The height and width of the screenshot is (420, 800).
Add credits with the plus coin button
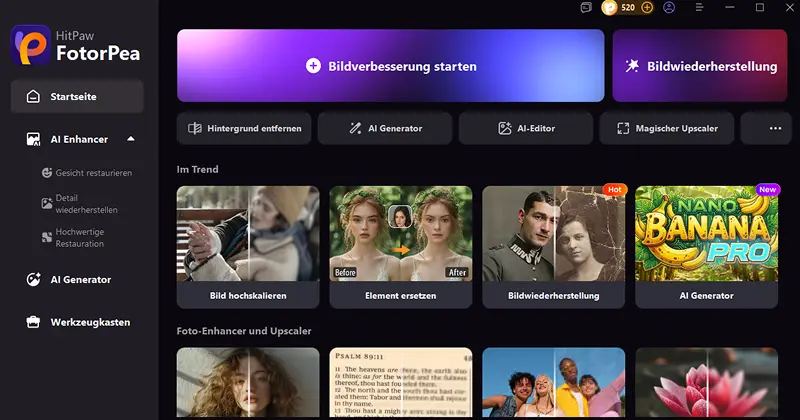click(x=647, y=8)
